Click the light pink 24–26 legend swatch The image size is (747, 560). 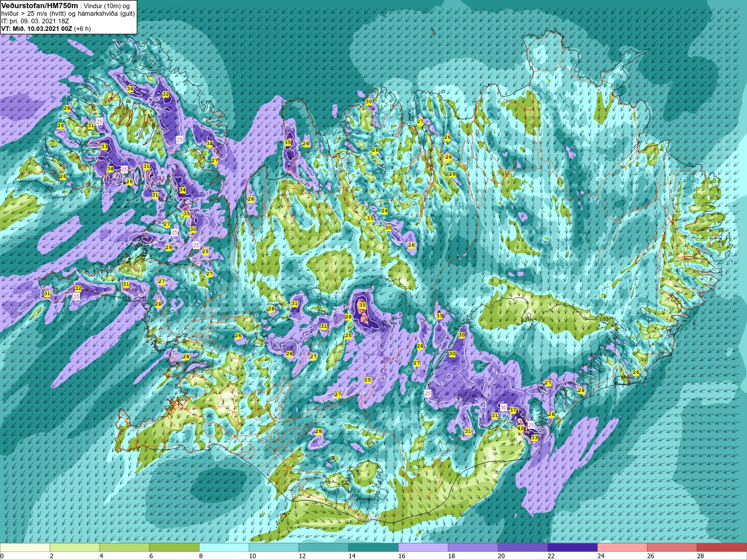(x=622, y=548)
